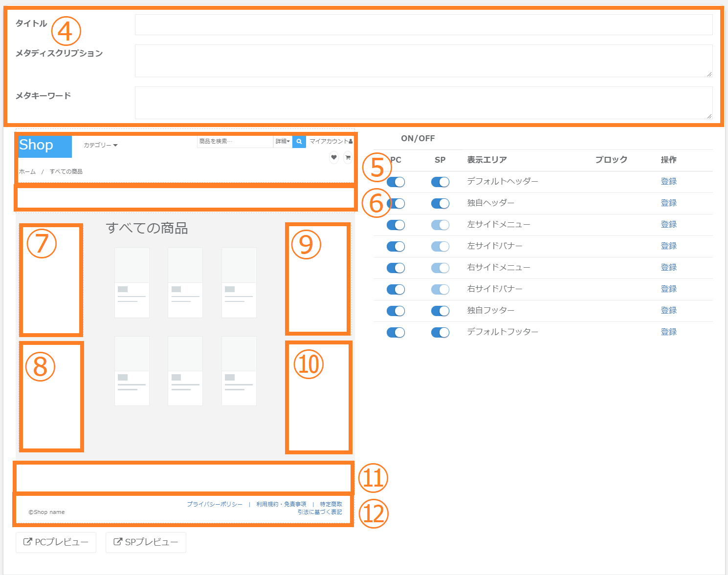Open the PCプレビュー button

[56, 542]
